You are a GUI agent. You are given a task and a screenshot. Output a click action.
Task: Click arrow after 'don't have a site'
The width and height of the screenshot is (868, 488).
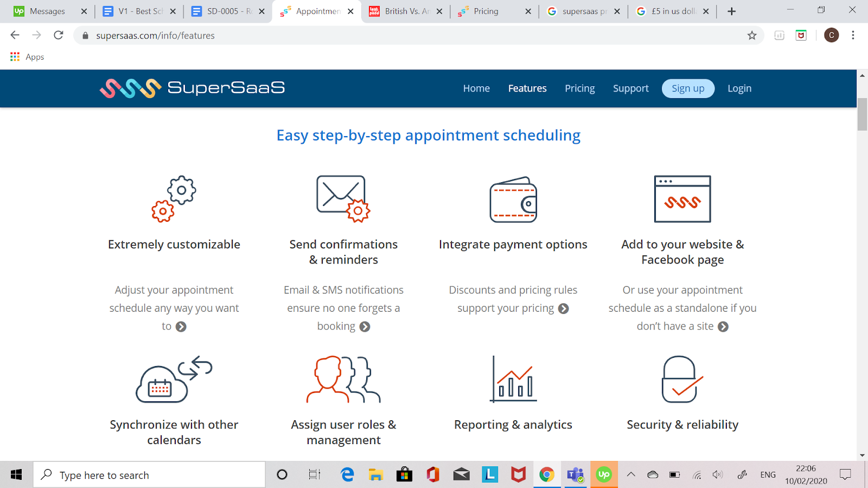click(723, 326)
